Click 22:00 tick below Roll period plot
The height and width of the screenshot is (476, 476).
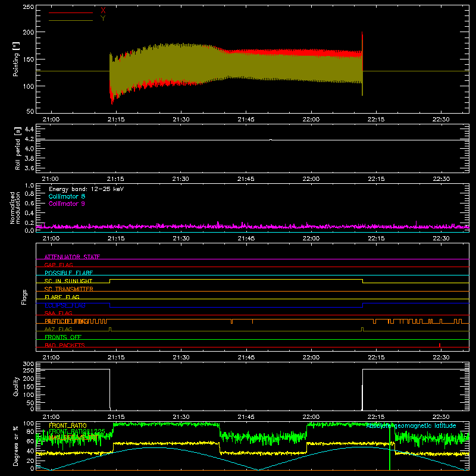pos(311,179)
